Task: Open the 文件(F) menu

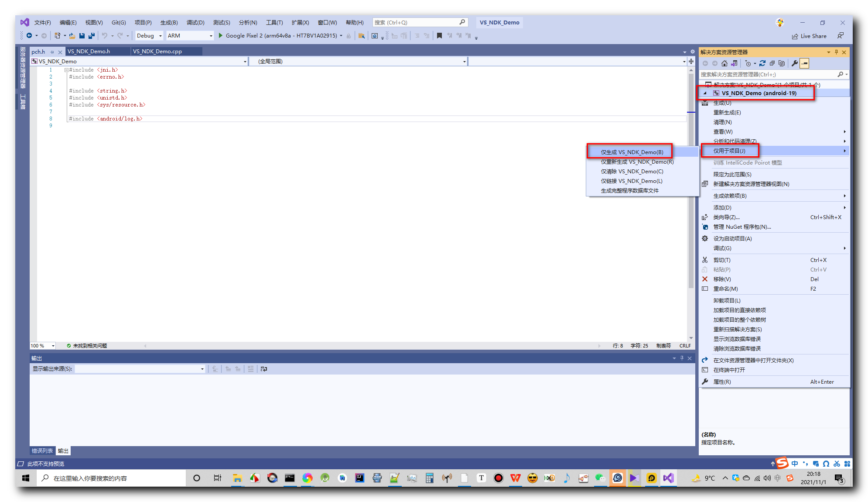Action: pyautogui.click(x=42, y=23)
